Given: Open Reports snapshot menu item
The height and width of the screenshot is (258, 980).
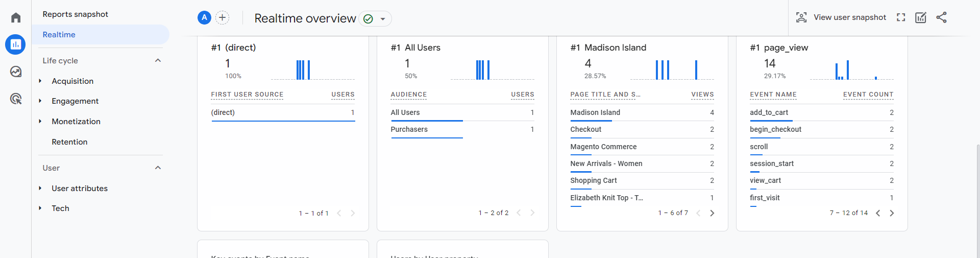Looking at the screenshot, I should click(76, 14).
